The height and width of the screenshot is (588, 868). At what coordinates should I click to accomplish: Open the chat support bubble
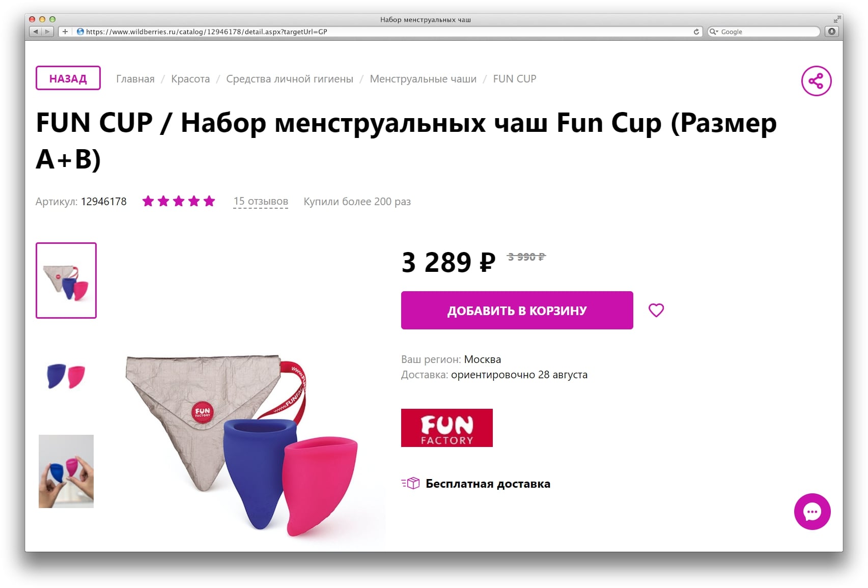point(812,512)
